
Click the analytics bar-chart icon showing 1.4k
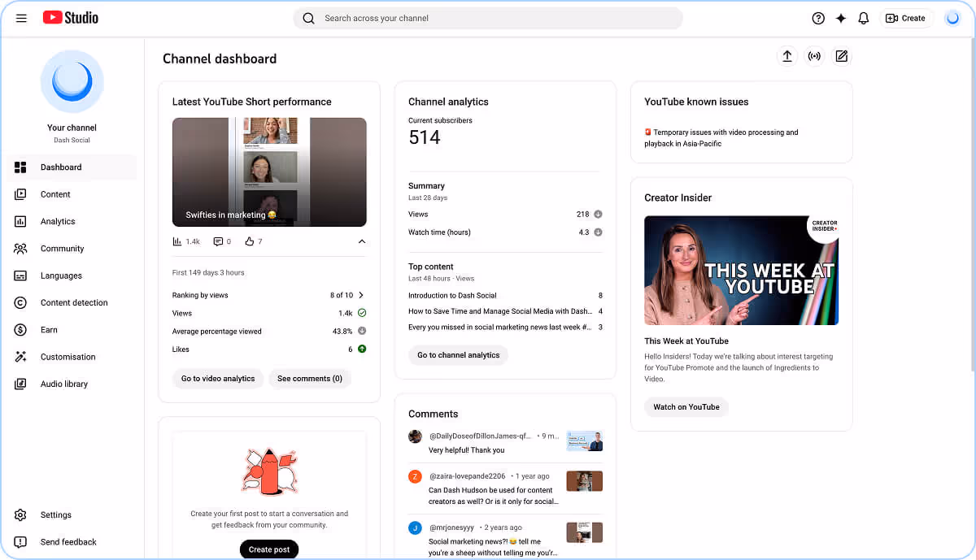[x=178, y=241]
